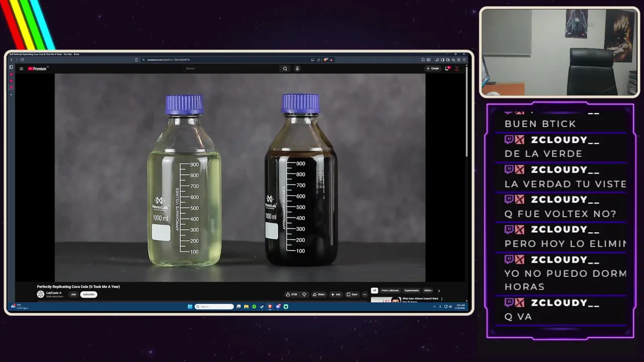
Task: Show hidden system tray icons chevron
Action: [x=434, y=307]
